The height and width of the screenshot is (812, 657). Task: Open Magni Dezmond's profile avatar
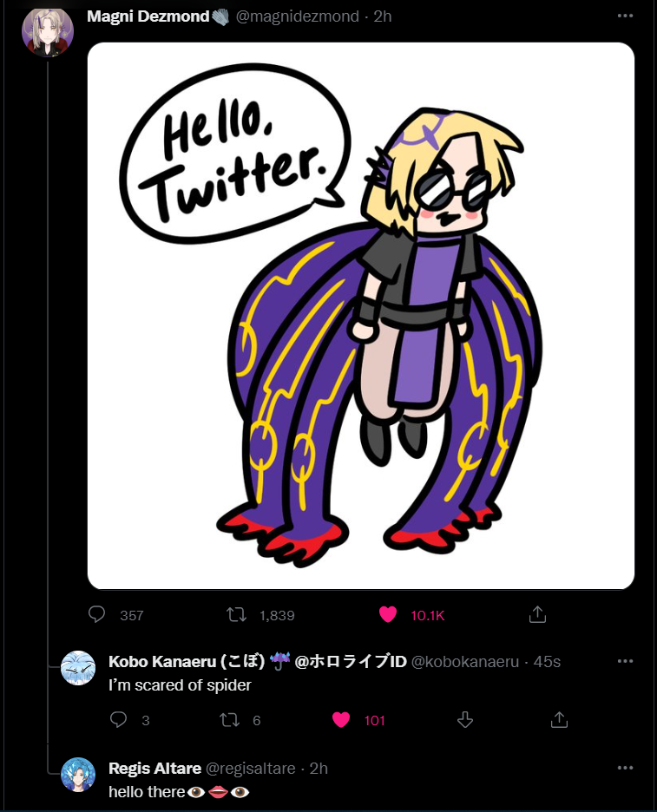pyautogui.click(x=48, y=31)
